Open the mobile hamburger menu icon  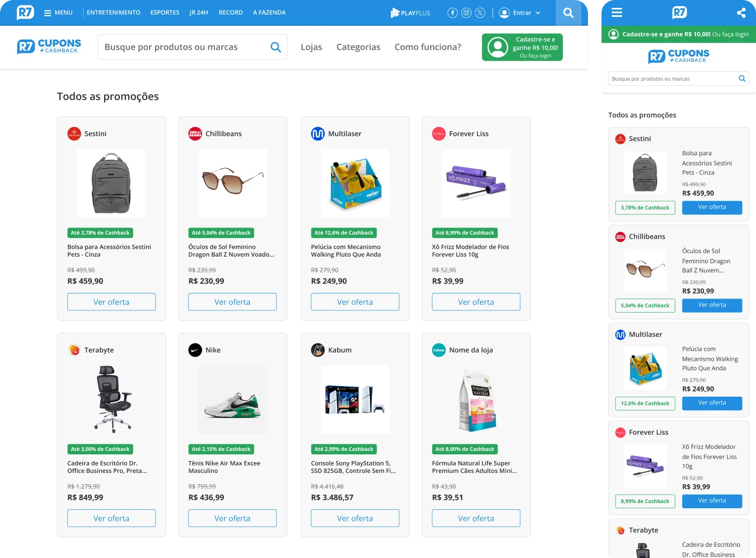617,12
